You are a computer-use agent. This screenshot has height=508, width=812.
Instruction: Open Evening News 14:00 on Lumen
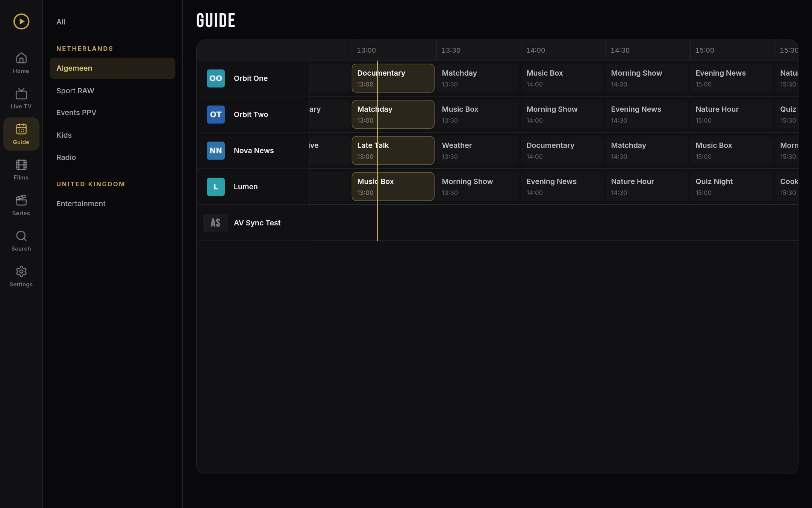point(562,187)
